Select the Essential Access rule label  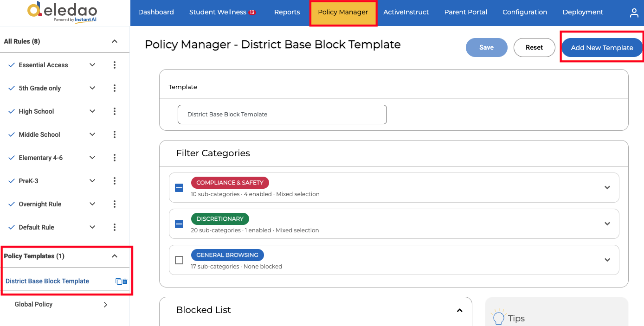[43, 65]
